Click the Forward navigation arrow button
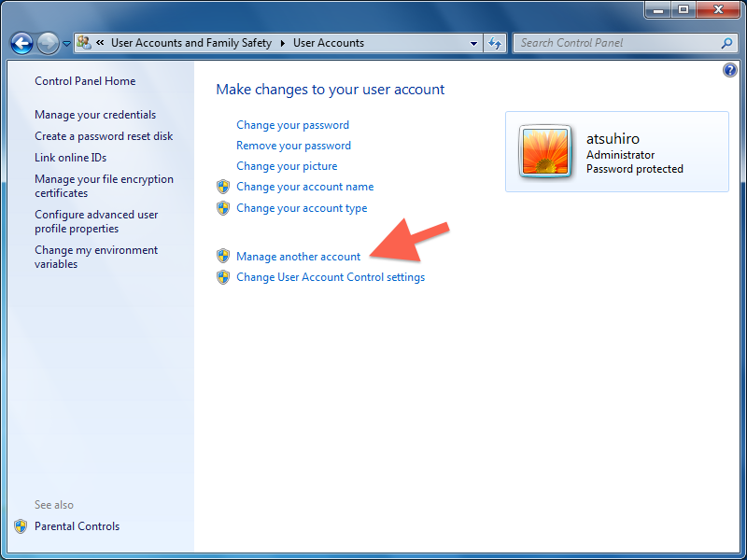Screen dimensions: 747x560 (x=49, y=43)
